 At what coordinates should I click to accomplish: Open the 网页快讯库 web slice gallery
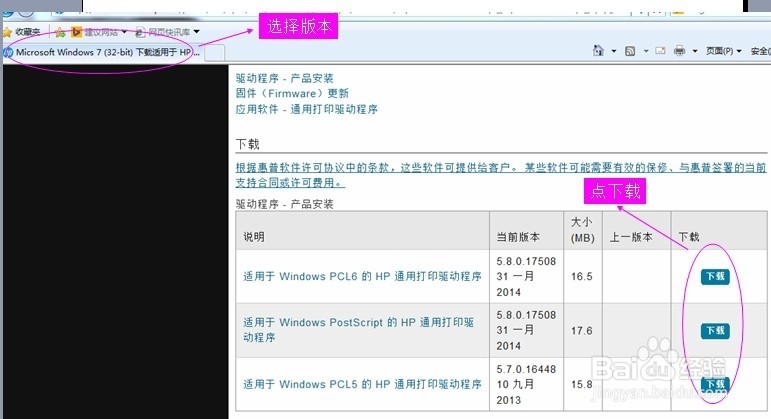(x=163, y=32)
